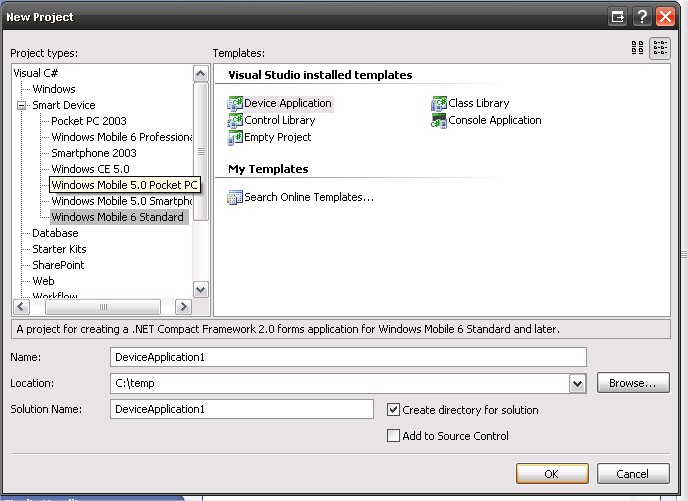Viewport: 688px width, 501px height.
Task: Select the Control Library template icon
Action: pyautogui.click(x=235, y=121)
